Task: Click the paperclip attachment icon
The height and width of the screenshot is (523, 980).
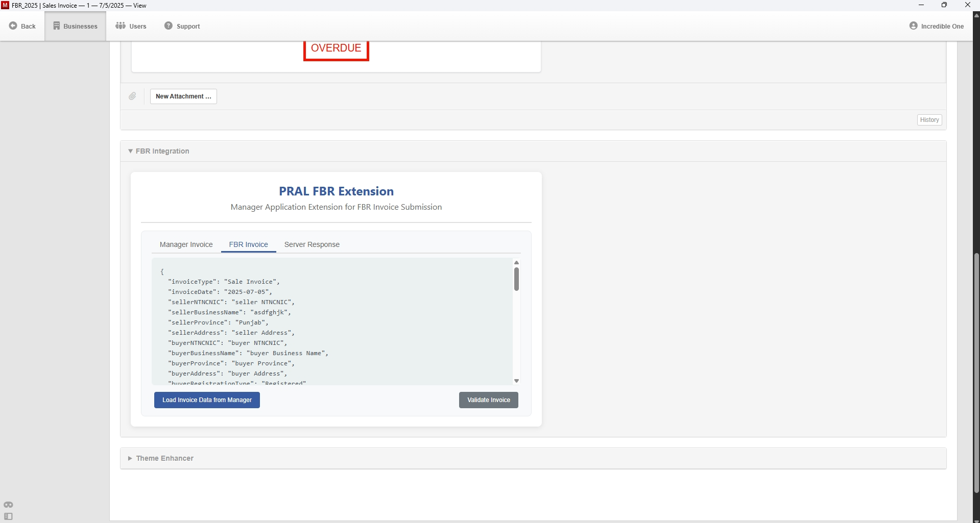Action: 132,96
